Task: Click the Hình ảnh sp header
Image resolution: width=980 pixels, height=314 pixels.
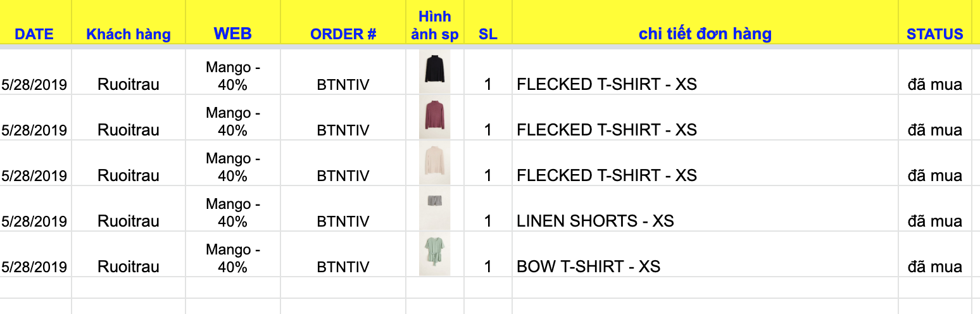Action: (434, 25)
